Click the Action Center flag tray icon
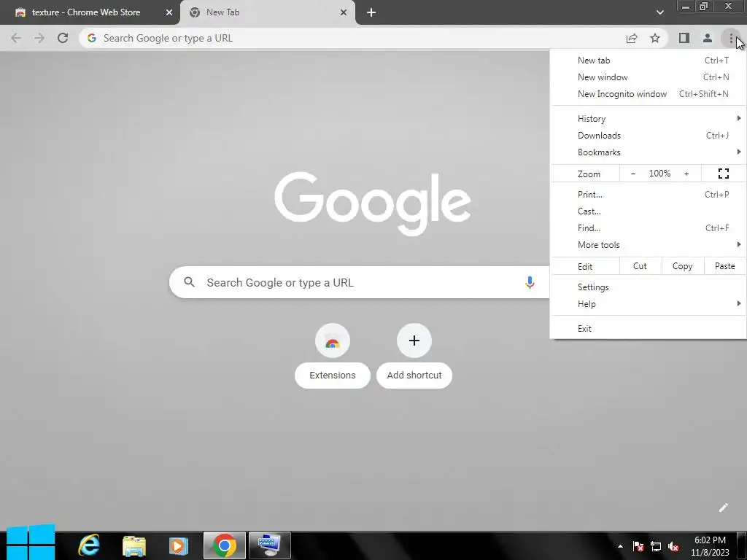The image size is (747, 560). [638, 546]
